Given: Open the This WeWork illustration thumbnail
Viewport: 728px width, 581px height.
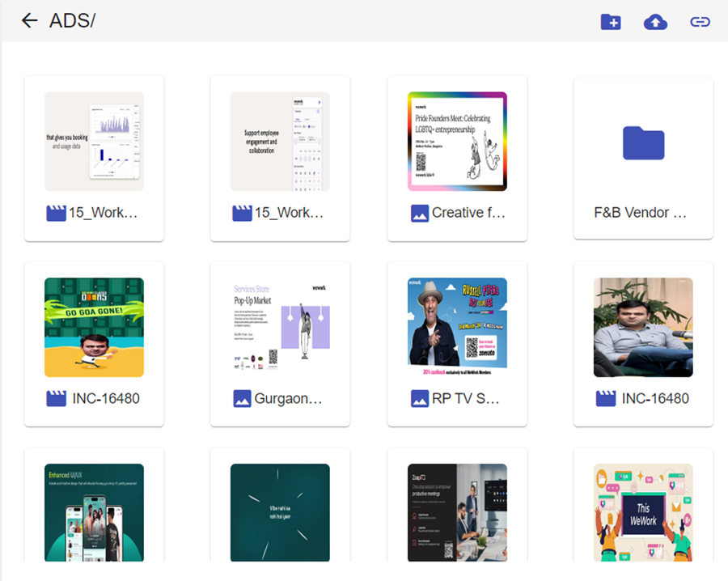Looking at the screenshot, I should click(643, 511).
